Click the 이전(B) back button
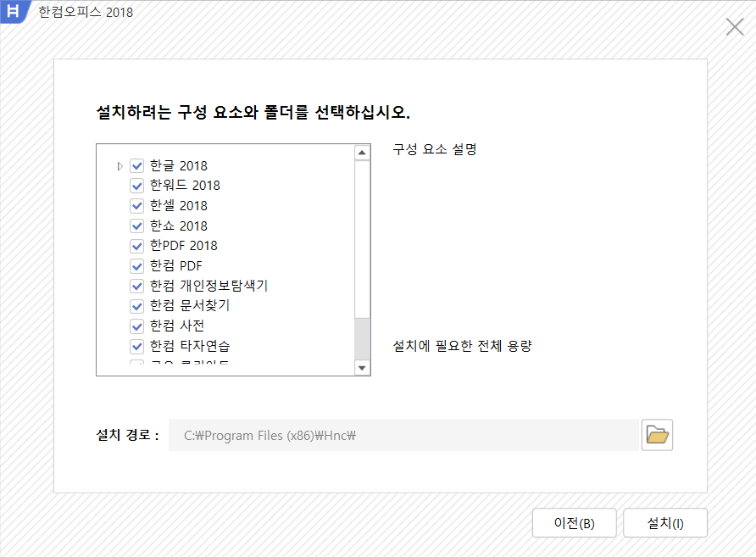Screen dimensions: 756x557 tap(575, 523)
